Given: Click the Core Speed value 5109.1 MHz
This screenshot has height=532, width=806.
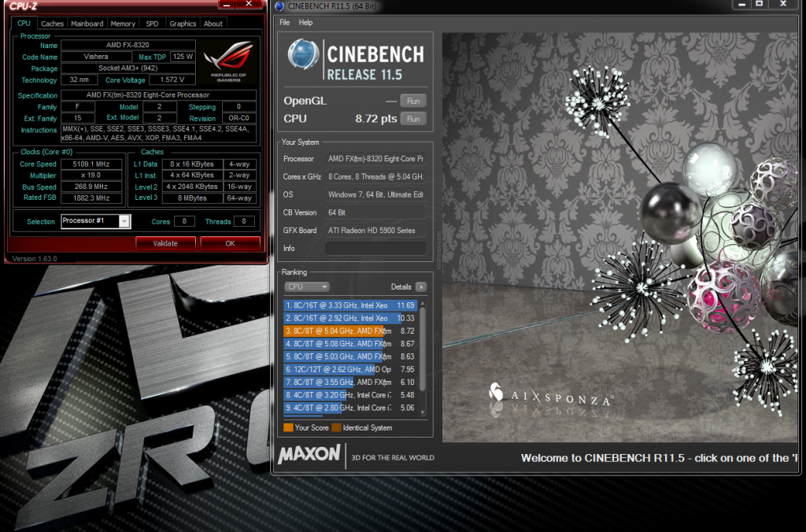Looking at the screenshot, I should (x=91, y=164).
